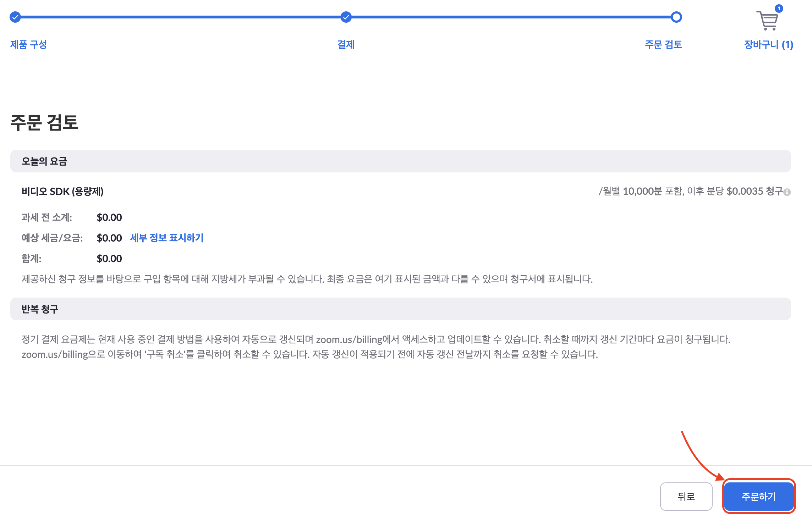The image size is (812, 520).
Task: Click the 주문 검토 page heading
Action: (x=44, y=122)
